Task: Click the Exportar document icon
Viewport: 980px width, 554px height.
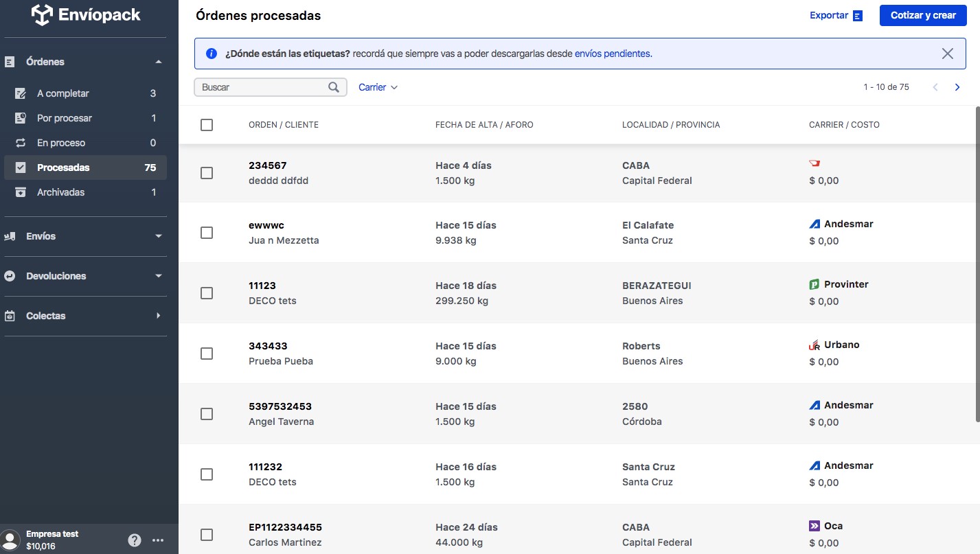Action: tap(858, 16)
